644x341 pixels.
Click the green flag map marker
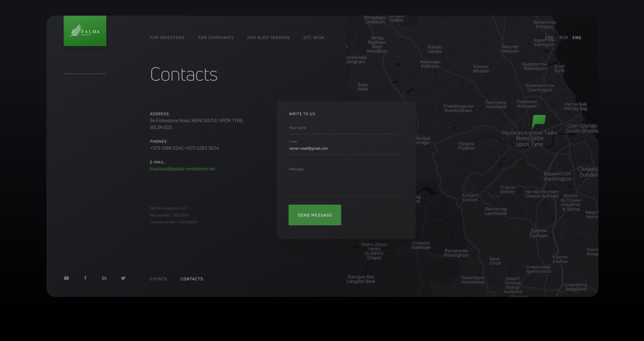point(538,122)
